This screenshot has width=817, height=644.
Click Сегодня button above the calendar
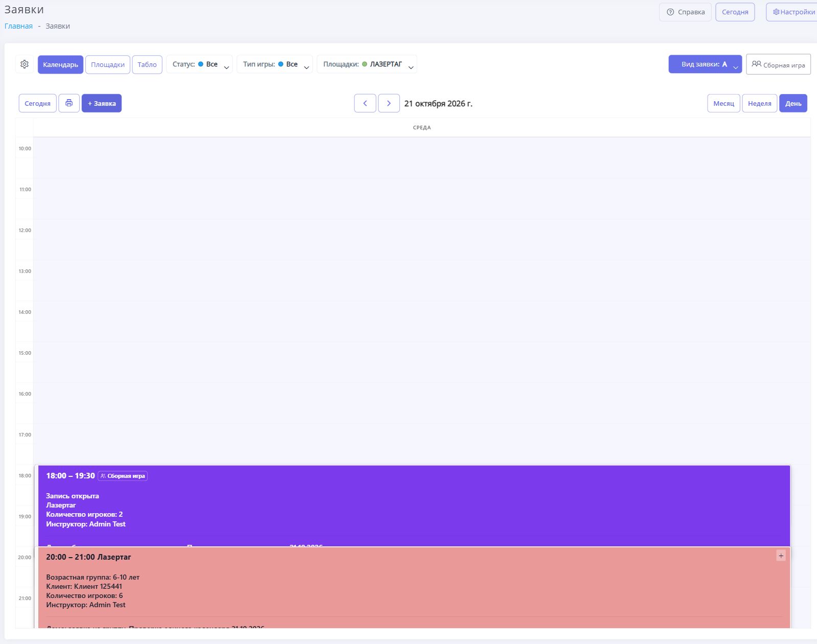tap(37, 103)
